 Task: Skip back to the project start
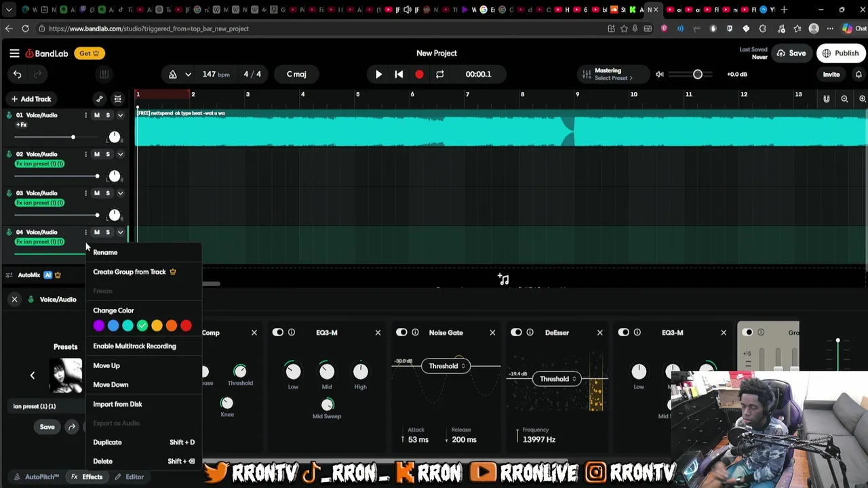coord(399,75)
